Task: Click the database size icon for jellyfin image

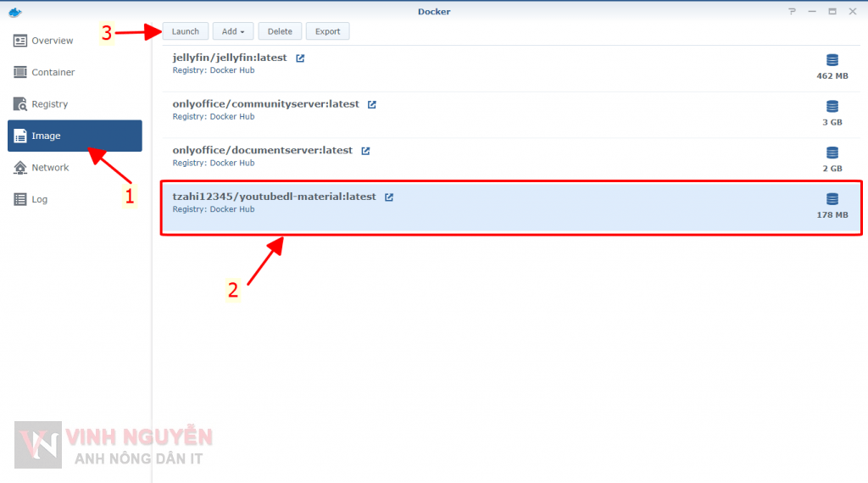Action: 832,60
